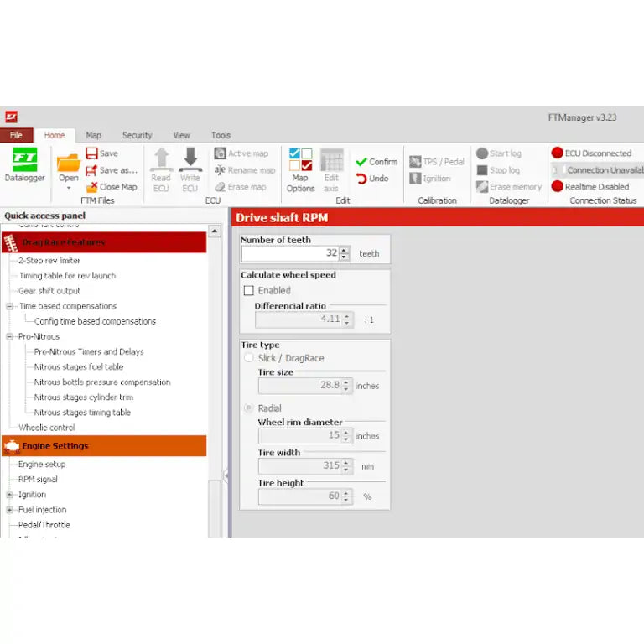Click the Number of teeth input field

[290, 253]
